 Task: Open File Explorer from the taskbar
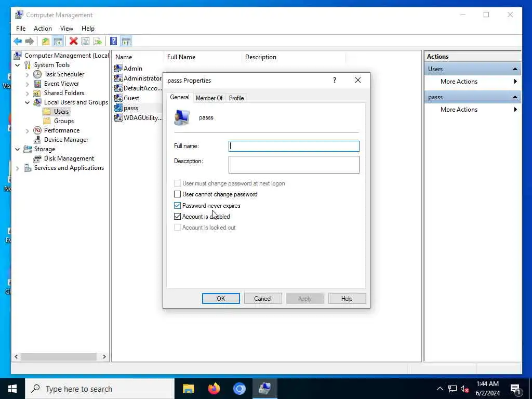(188, 389)
